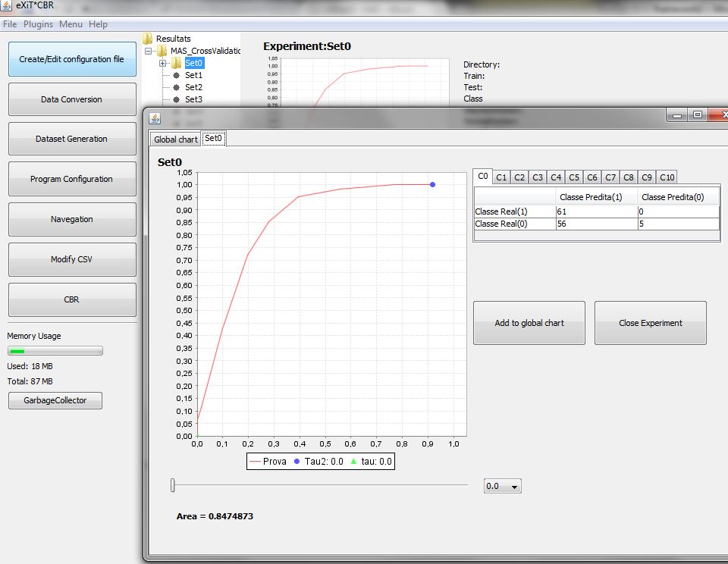Screen dimensions: 728x564
Task: Click the green tau triangle in the legend
Action: (354, 462)
